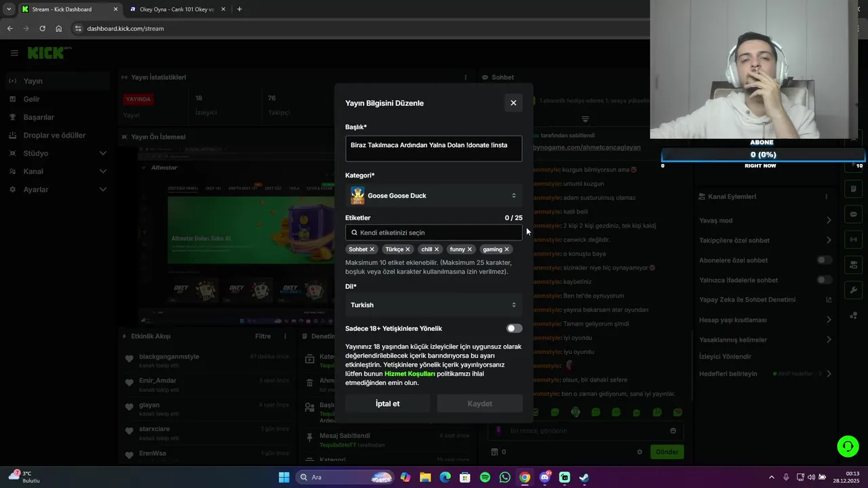Toggle Yalnızca ifadelerle sohbet switch
868x488 pixels.
pos(824,280)
